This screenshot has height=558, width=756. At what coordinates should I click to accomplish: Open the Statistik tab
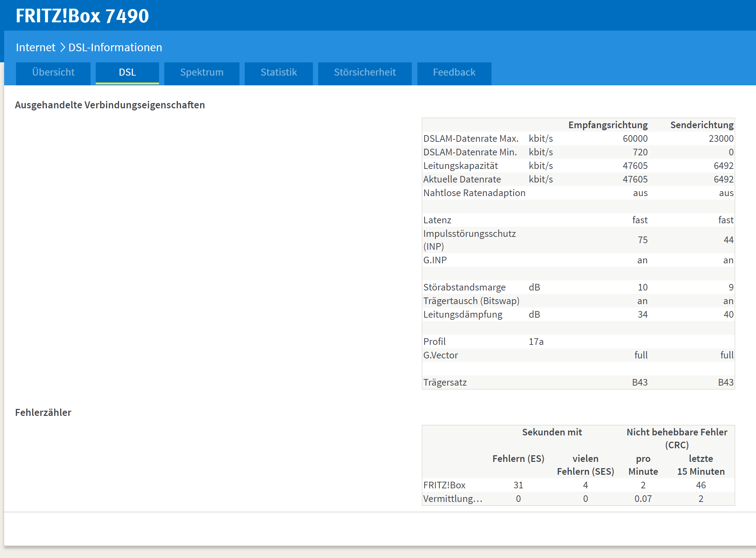point(279,72)
